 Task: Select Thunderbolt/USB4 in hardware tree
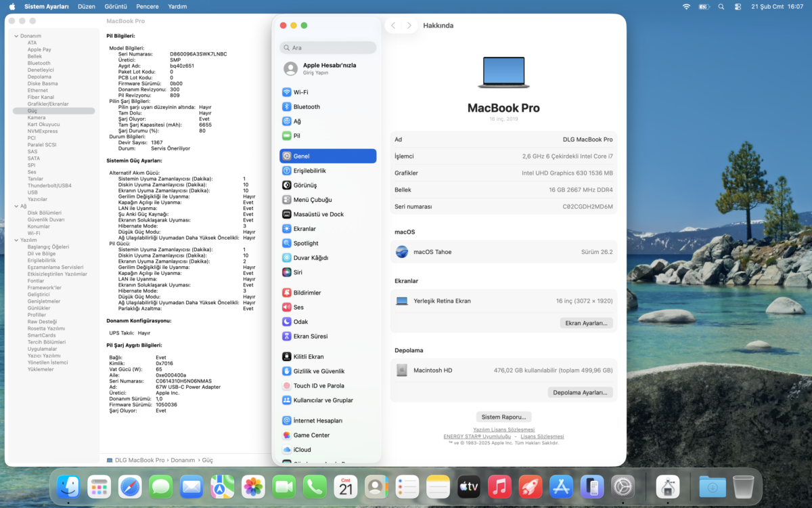coord(49,186)
